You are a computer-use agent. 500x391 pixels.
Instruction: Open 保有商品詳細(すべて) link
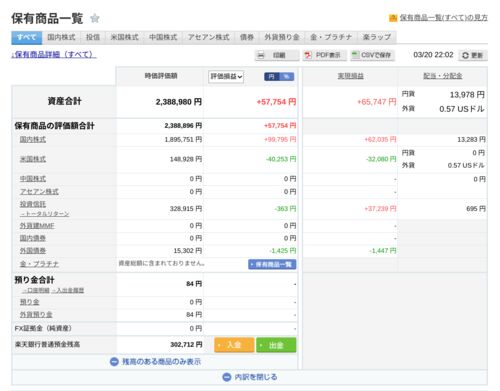point(54,54)
